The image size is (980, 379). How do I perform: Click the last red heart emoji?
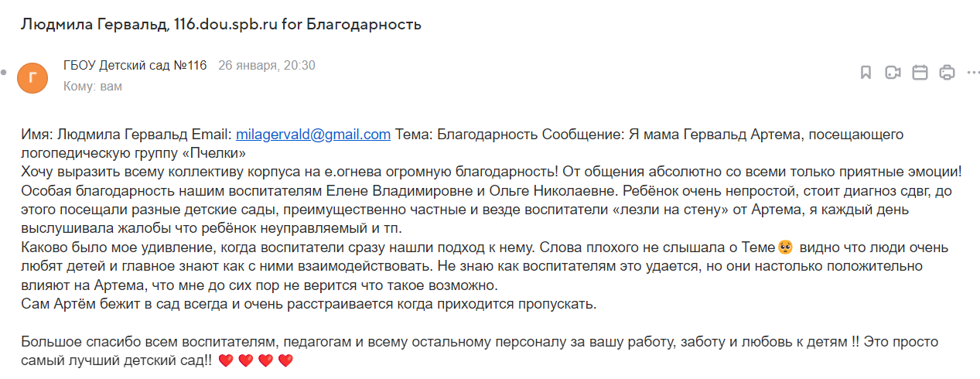[285, 360]
